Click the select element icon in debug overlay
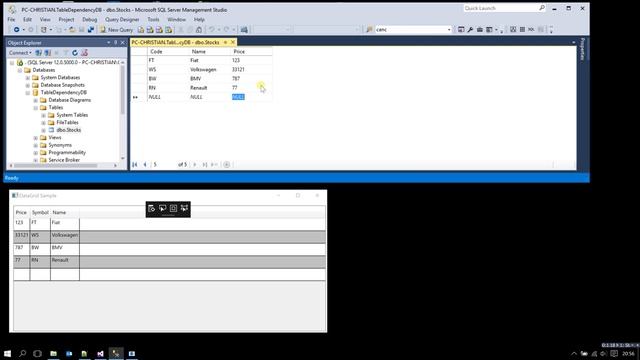640x360 pixels. 162,208
